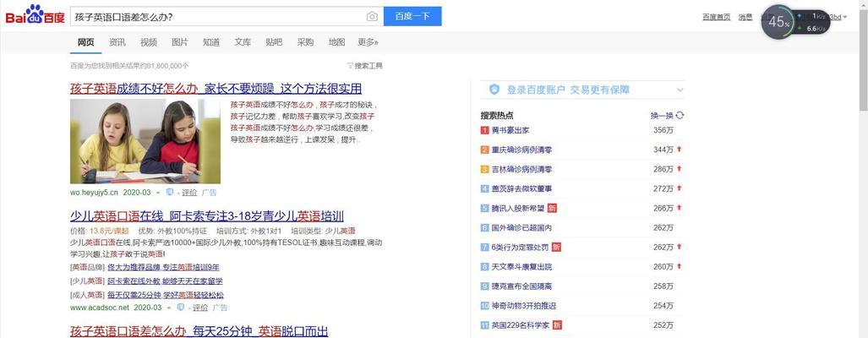The image size is (868, 338).
Task: Click the shield icon in login banner
Action: tap(494, 90)
